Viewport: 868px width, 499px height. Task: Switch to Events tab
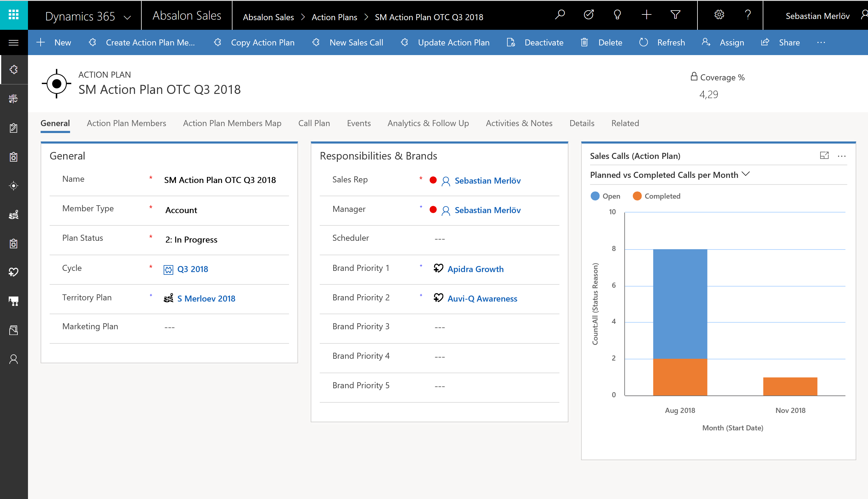(x=359, y=123)
